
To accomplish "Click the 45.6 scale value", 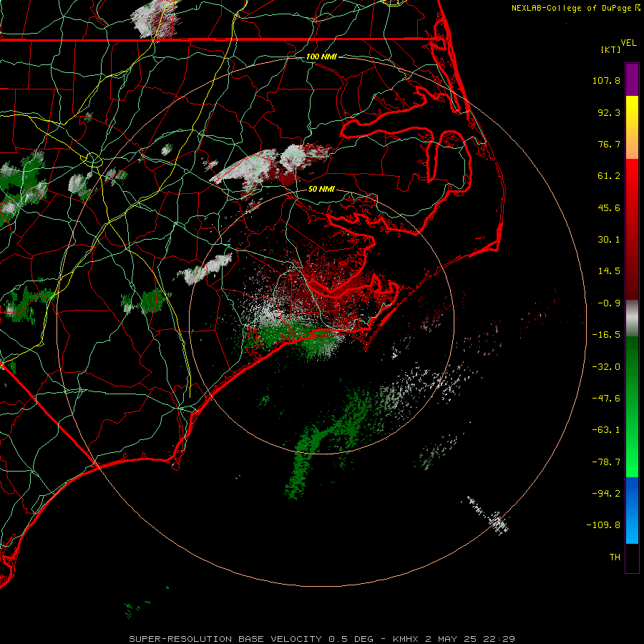I will [x=609, y=208].
